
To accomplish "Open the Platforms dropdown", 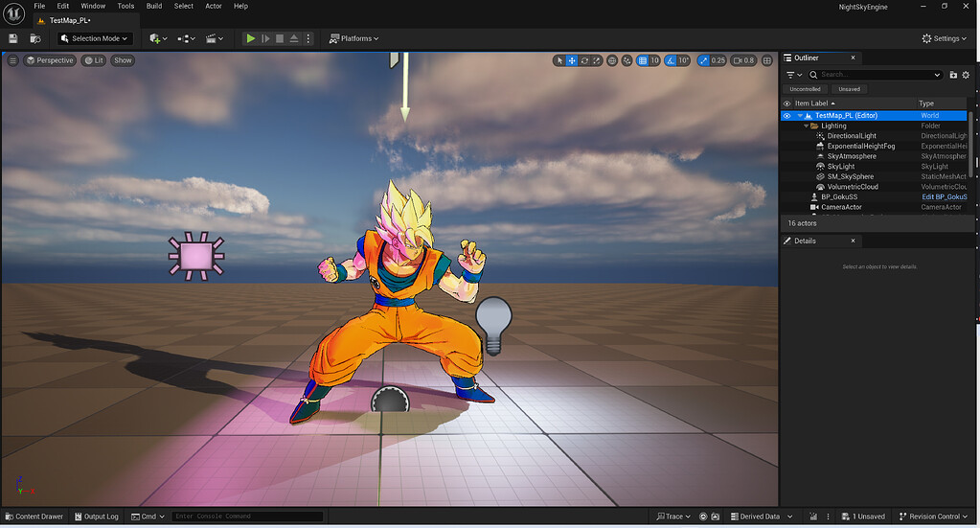I will [x=354, y=38].
